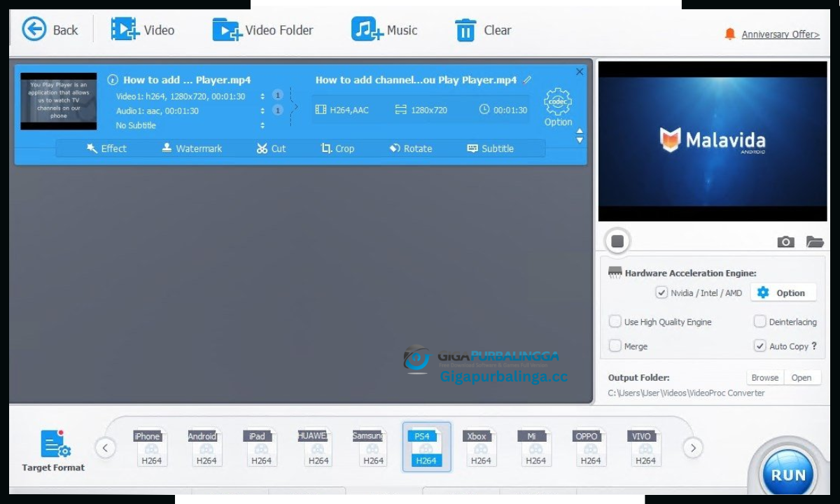The height and width of the screenshot is (504, 840).
Task: Add a file with the Video button
Action: tap(143, 29)
